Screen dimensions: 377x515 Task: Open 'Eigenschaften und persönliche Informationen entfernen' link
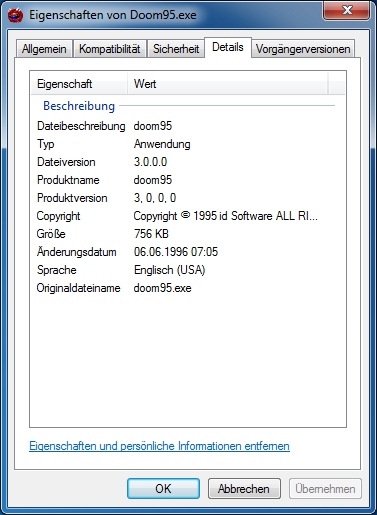pos(159,446)
